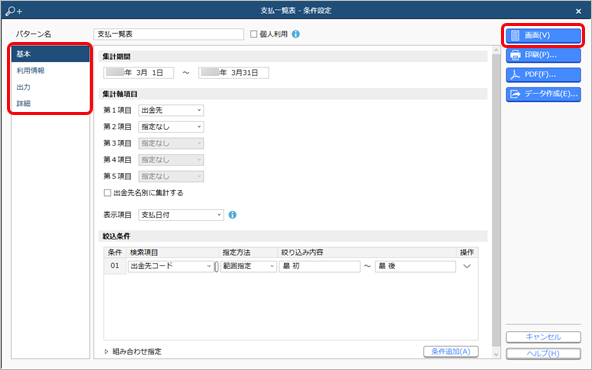Screen dimensions: 592x370
Task: Switch to the 詳細 tab
Action: click(50, 103)
